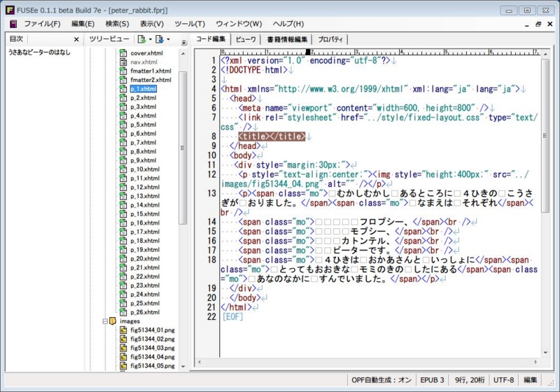
Task: Select p_15.xhtml in the tree
Action: [x=145, y=214]
